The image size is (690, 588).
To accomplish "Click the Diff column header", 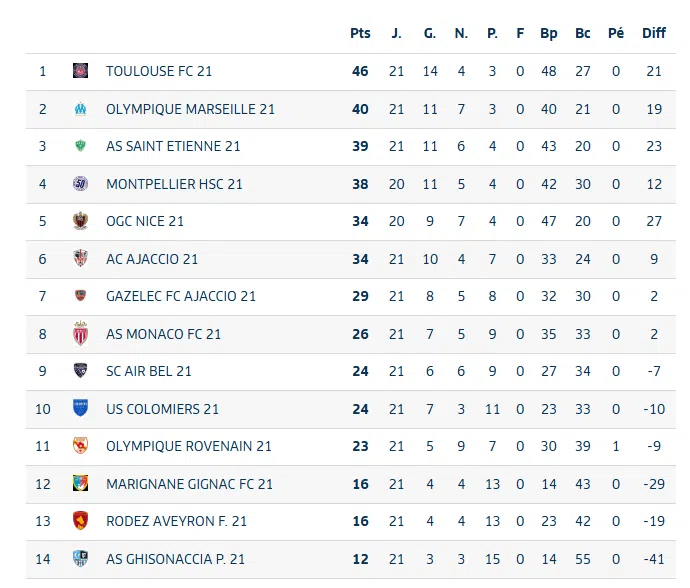I will click(653, 33).
